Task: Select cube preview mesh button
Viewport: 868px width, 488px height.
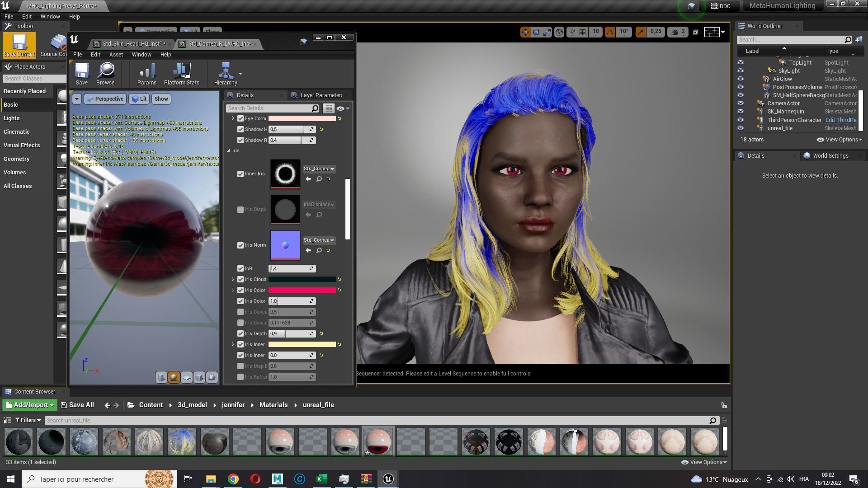Action: (199, 377)
